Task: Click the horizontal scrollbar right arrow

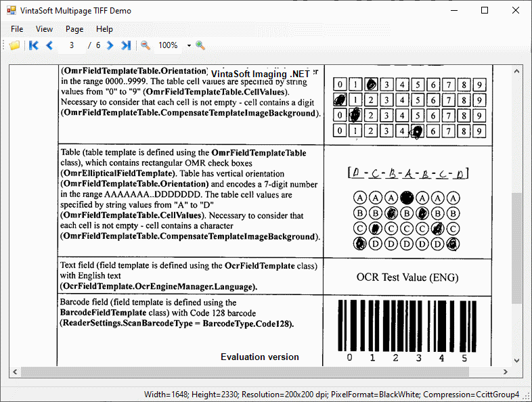Action: tap(506, 372)
